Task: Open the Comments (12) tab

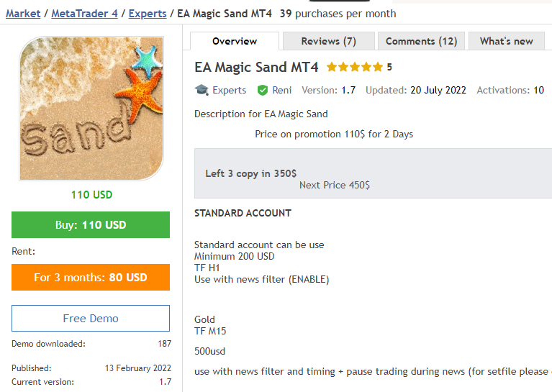Action: click(x=421, y=41)
